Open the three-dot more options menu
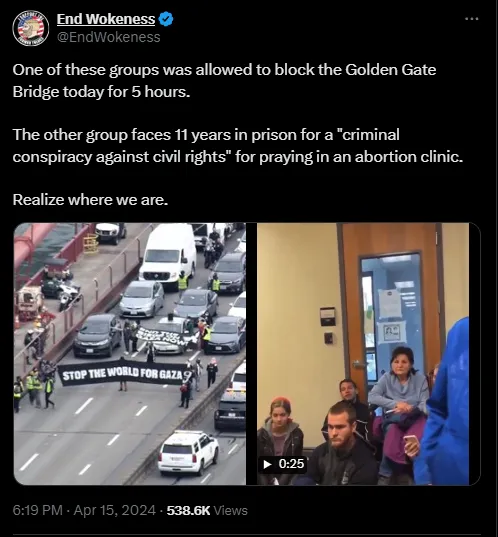The height and width of the screenshot is (537, 498). [x=472, y=19]
